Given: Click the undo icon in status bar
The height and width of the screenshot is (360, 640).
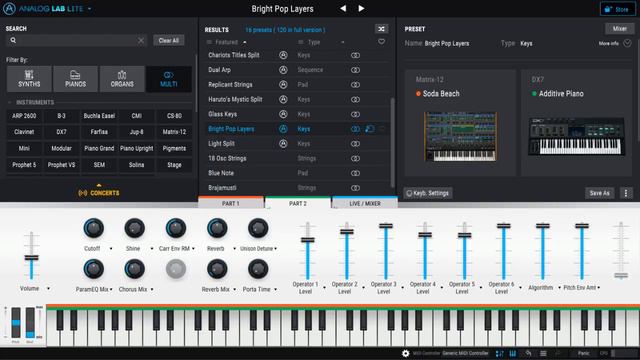Looking at the screenshot, I should [x=528, y=353].
